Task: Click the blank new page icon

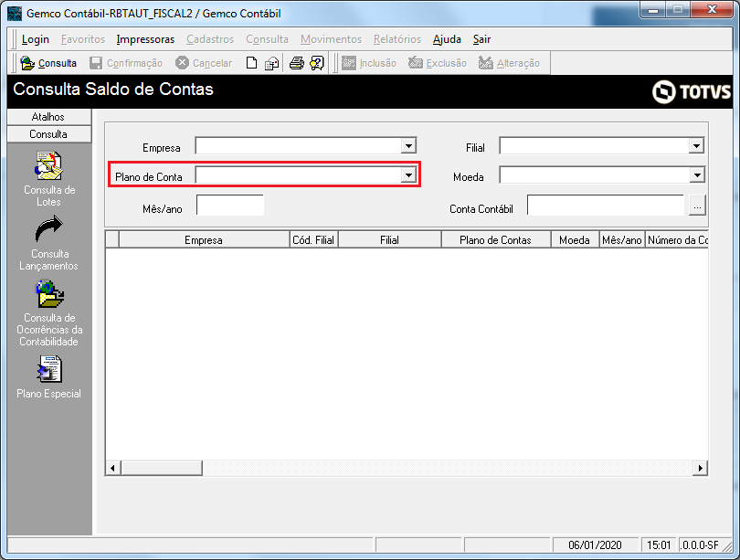Action: 251,63
